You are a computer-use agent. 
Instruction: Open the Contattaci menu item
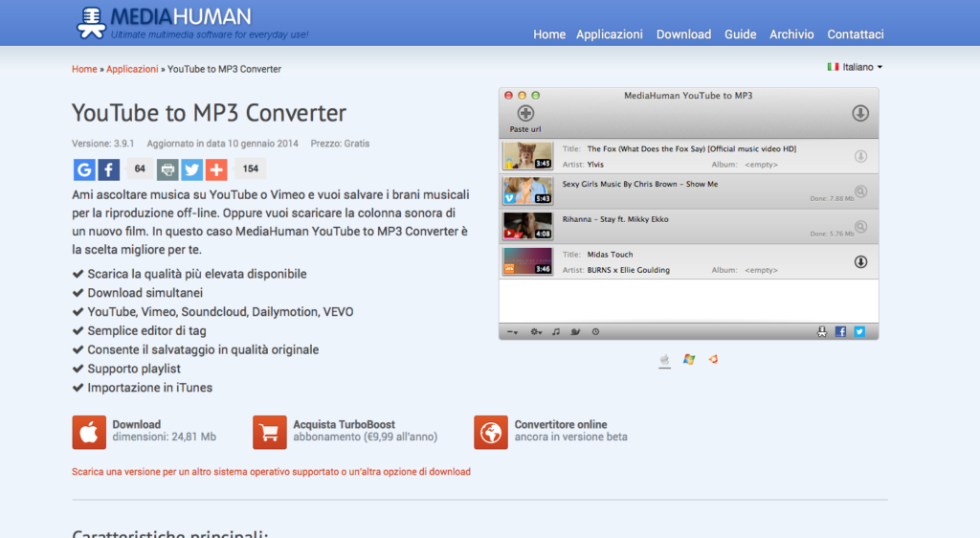[856, 34]
